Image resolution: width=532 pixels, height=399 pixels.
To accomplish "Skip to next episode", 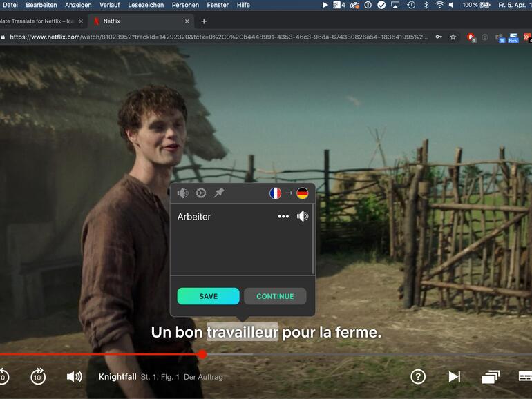I will click(455, 377).
